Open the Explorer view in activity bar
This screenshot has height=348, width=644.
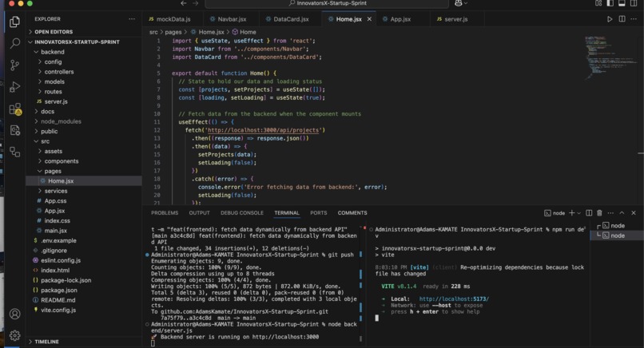(15, 22)
